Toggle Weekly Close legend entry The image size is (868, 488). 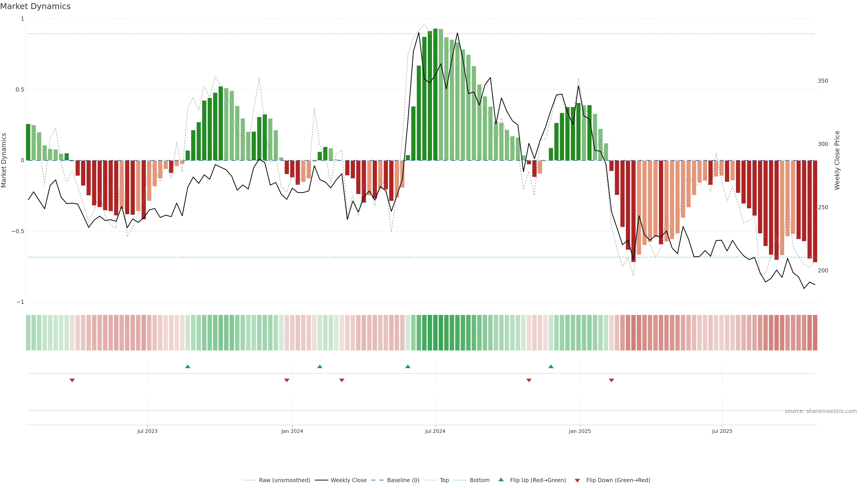pos(348,480)
